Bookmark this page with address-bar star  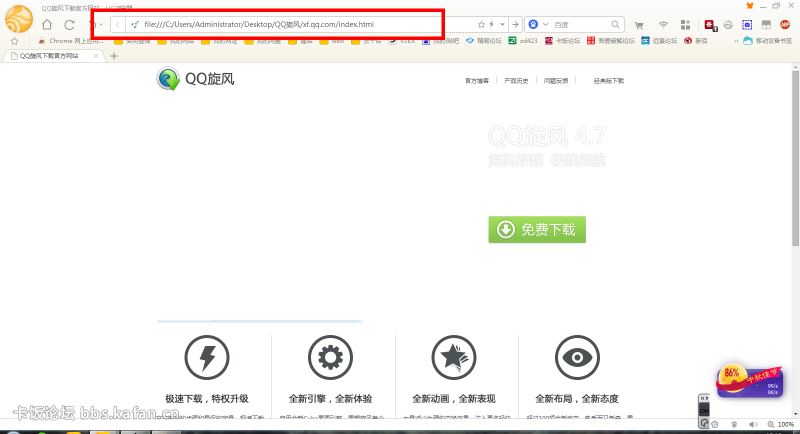point(481,24)
